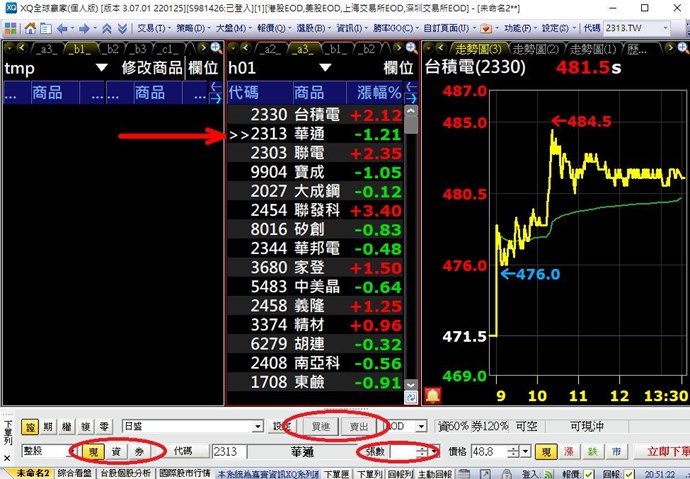Click the 2313 stock code input field
The height and width of the screenshot is (479, 690).
coord(229,452)
